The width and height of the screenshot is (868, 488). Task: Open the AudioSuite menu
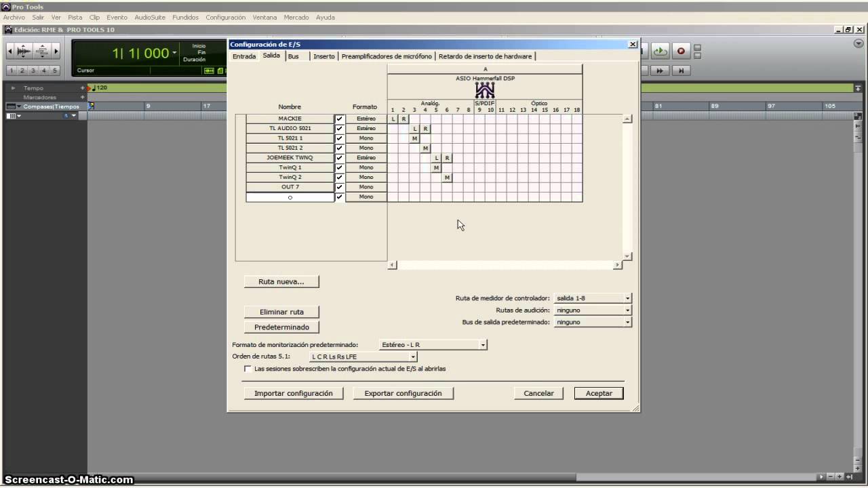150,17
